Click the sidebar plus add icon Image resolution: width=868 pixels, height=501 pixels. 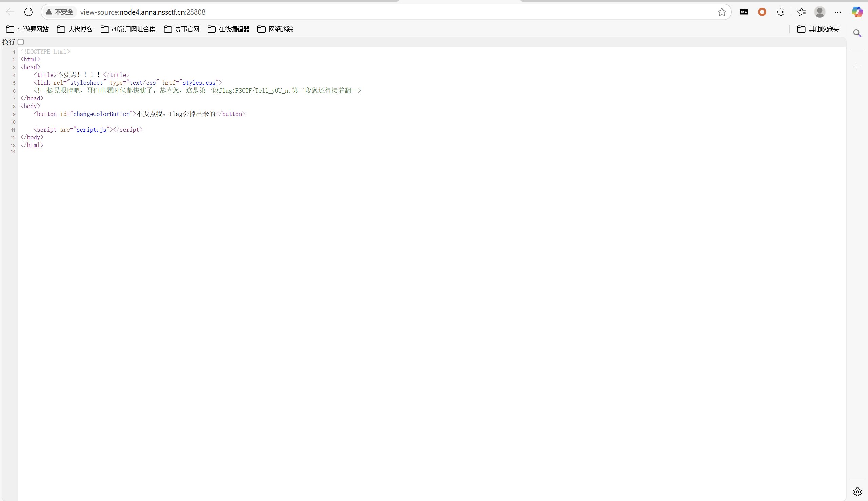(857, 66)
